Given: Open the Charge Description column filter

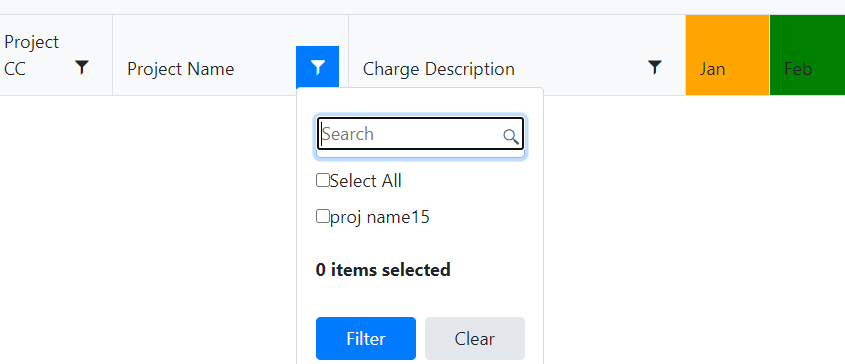Looking at the screenshot, I should pyautogui.click(x=654, y=67).
